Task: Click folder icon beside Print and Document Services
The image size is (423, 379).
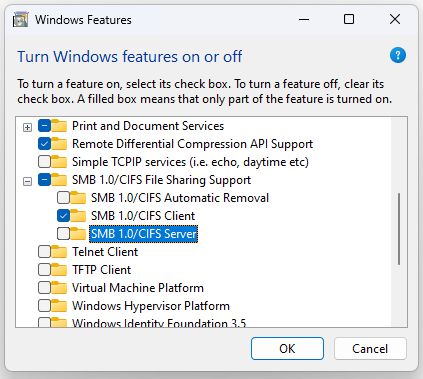Action: [59, 126]
